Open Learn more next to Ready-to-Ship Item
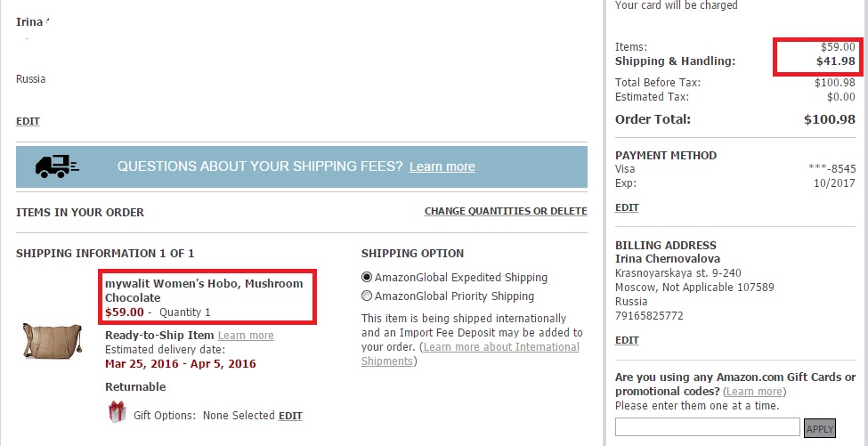The image size is (868, 446). point(246,335)
